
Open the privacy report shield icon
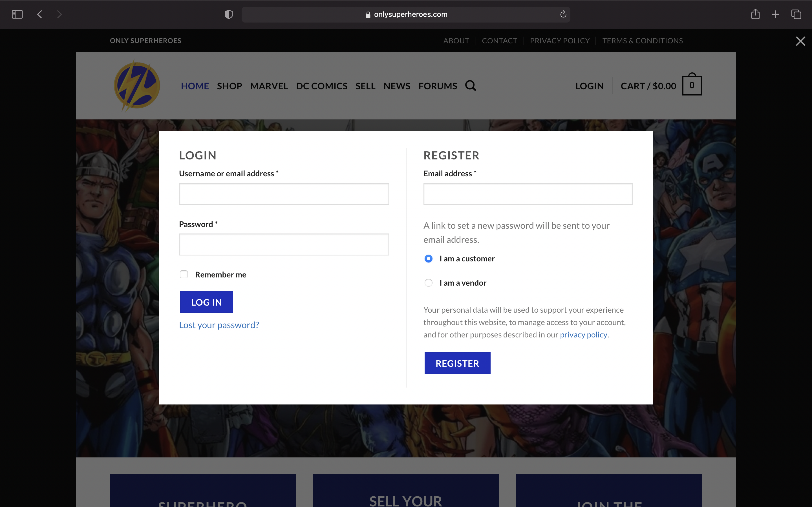(x=228, y=14)
